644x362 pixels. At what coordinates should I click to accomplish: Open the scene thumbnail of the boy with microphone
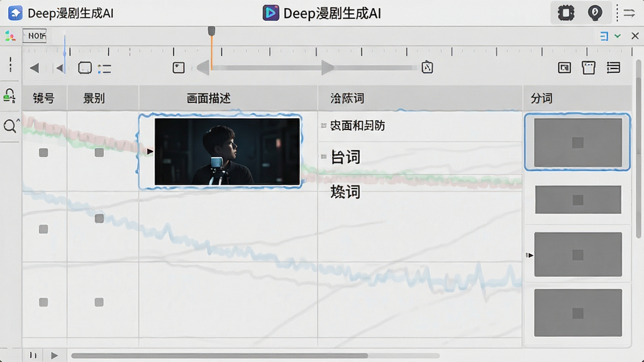tap(227, 151)
